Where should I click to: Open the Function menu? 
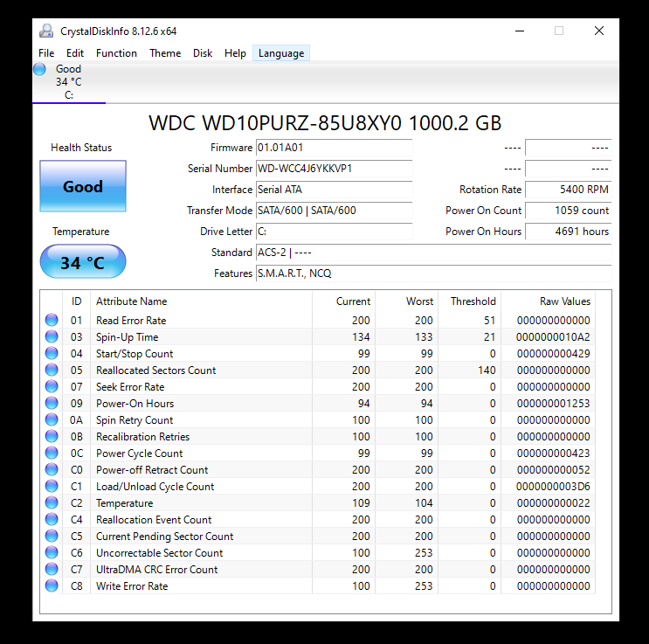pos(116,53)
